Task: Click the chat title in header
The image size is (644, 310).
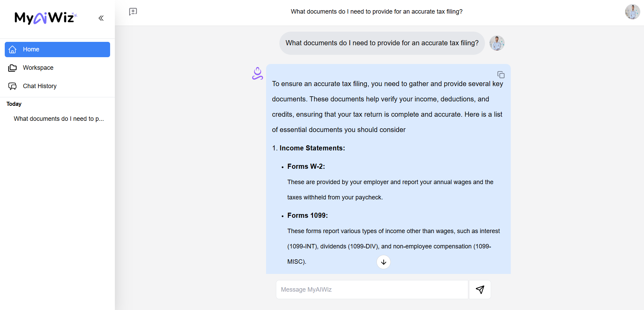Action: (376, 12)
